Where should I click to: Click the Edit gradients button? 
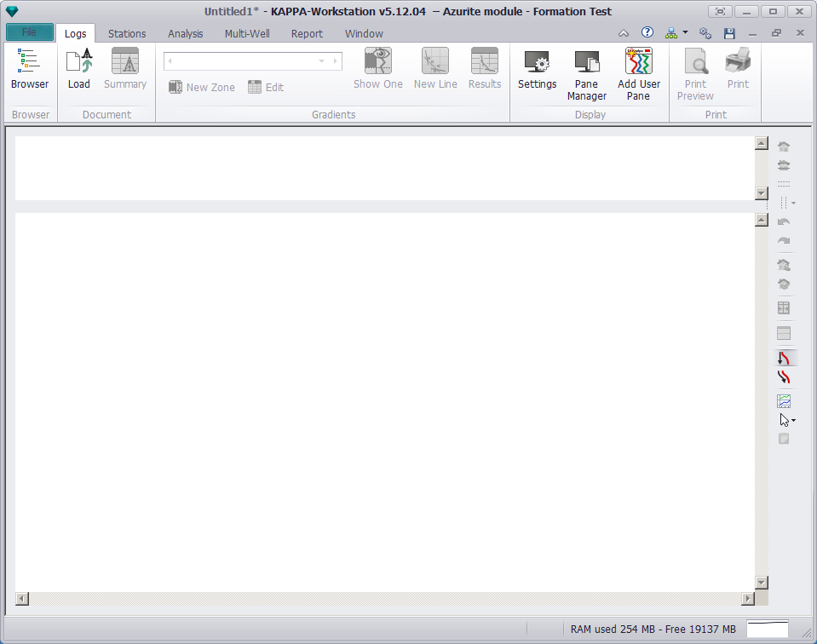(266, 87)
